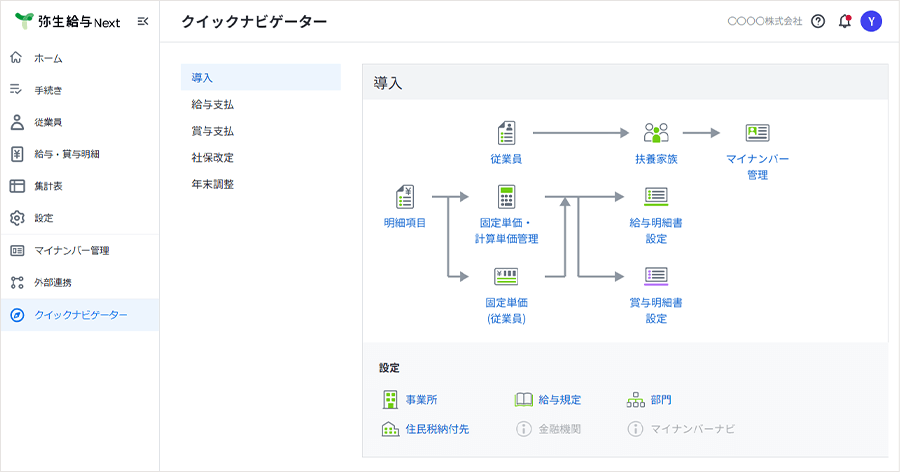The image size is (900, 472).
Task: Click the マイナンバー管理 card icon in the diagram
Action: point(757,133)
